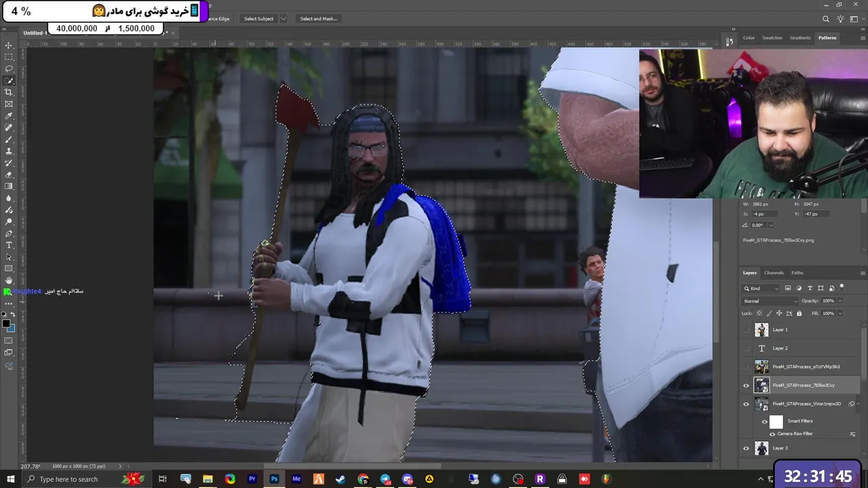The width and height of the screenshot is (868, 488).
Task: Open Premiere Pro from taskbar
Action: click(x=252, y=479)
